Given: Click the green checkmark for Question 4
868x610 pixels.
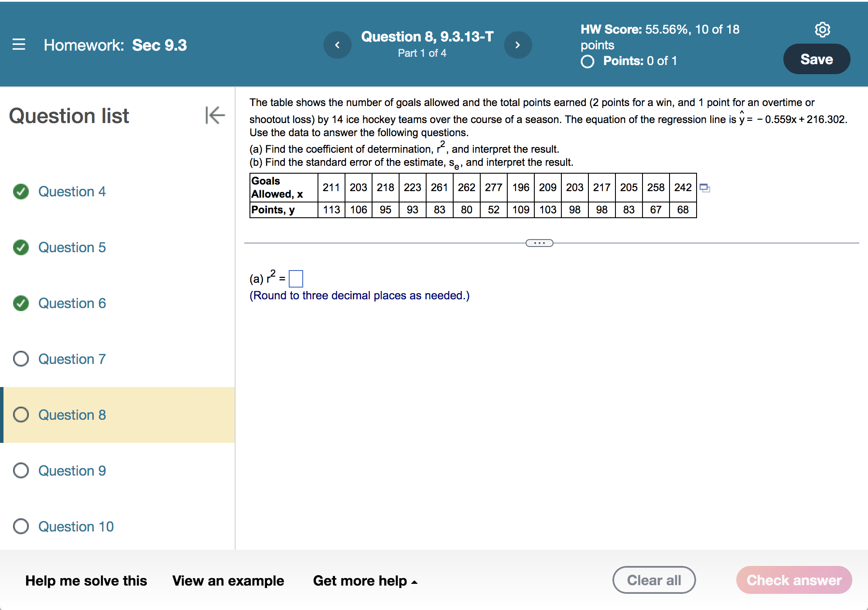Looking at the screenshot, I should click(x=21, y=192).
